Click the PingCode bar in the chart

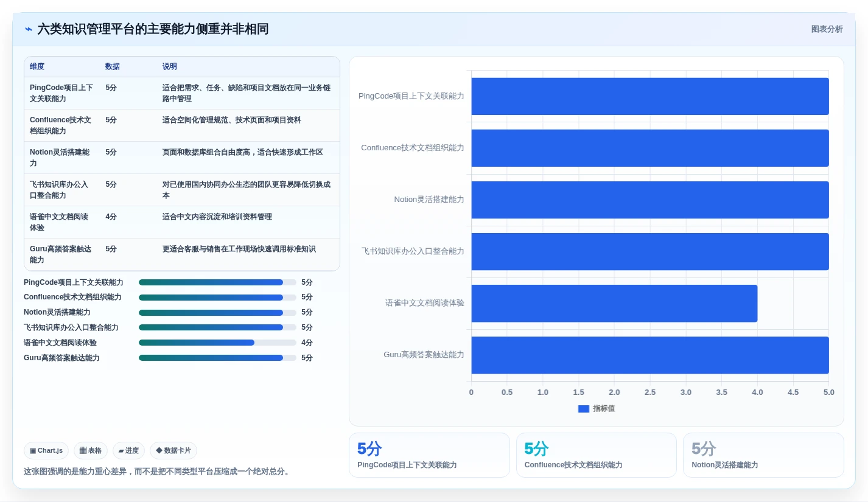coord(650,96)
